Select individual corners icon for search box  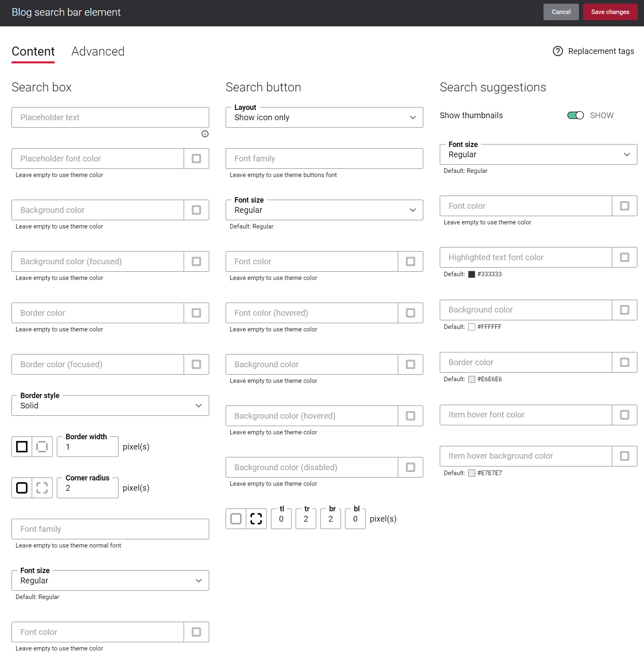(42, 488)
